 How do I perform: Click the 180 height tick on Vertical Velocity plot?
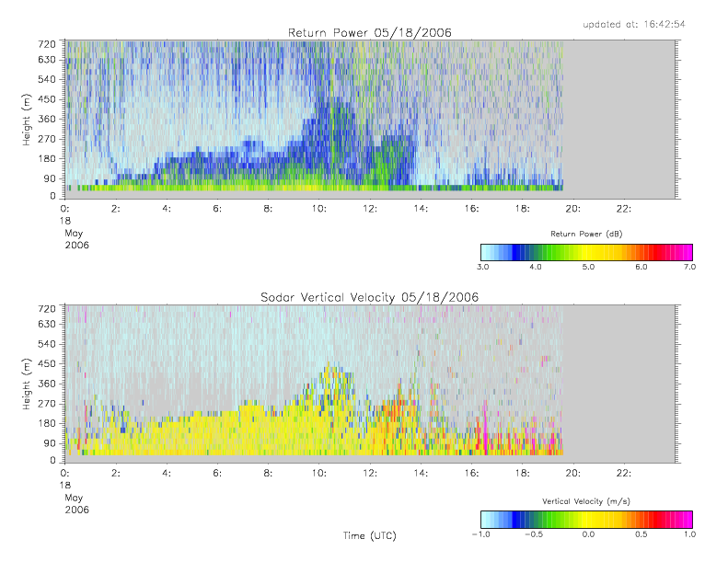click(47, 423)
